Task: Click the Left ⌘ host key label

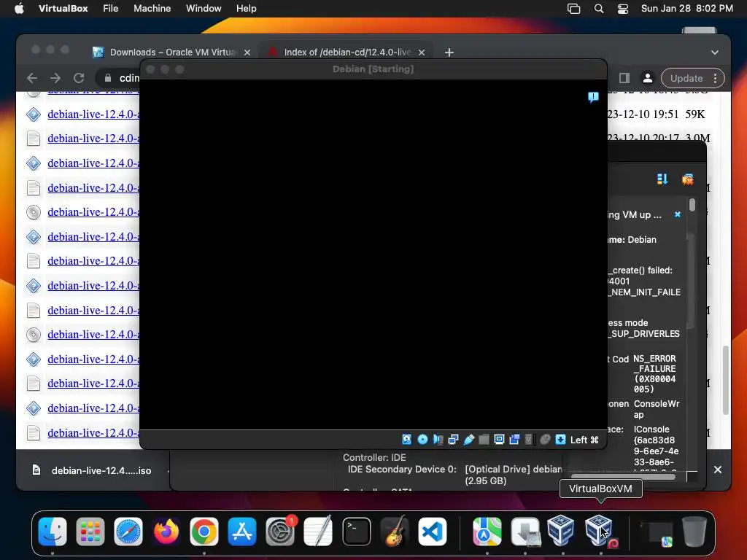Action: tap(584, 440)
